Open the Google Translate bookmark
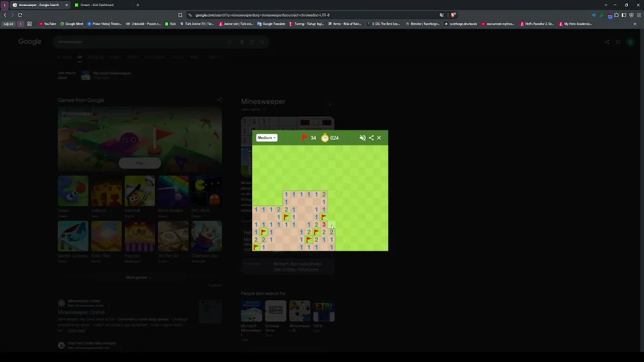This screenshot has height=362, width=644. point(271,24)
